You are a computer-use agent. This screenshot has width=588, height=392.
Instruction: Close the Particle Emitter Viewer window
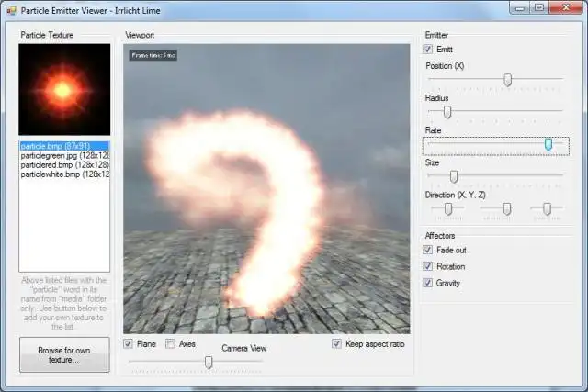pos(566,8)
